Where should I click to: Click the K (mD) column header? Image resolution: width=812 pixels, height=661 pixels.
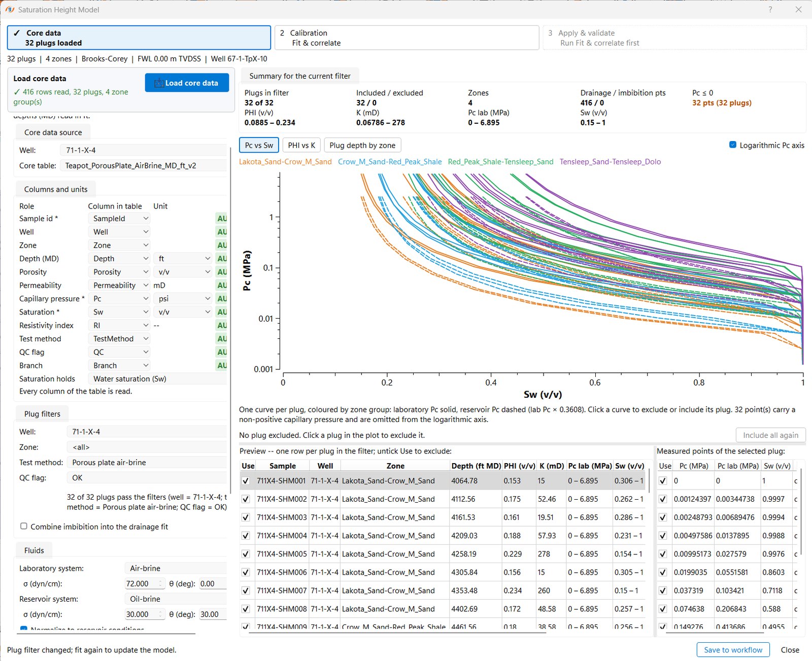pos(552,466)
